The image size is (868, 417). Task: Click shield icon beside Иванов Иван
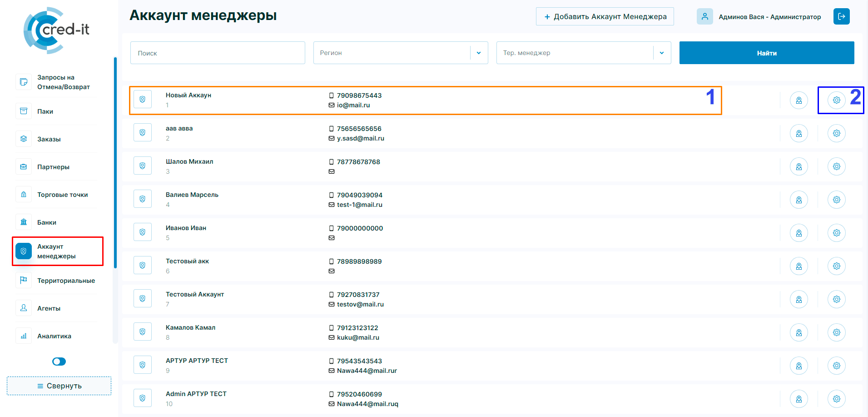point(143,232)
